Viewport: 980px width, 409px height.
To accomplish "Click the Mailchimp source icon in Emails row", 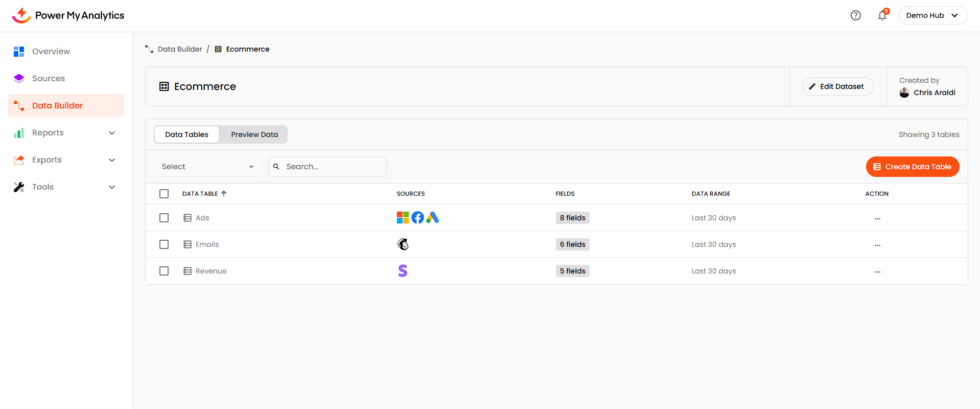I will [x=403, y=244].
